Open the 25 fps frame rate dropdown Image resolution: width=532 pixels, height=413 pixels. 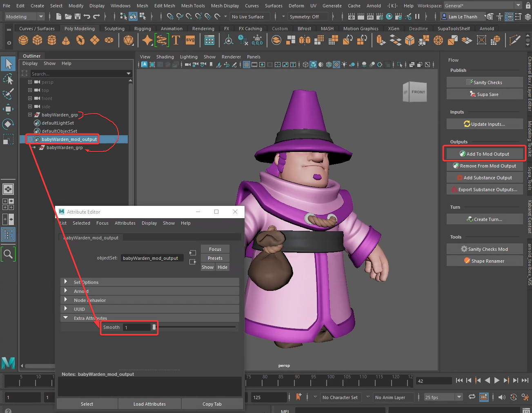443,397
